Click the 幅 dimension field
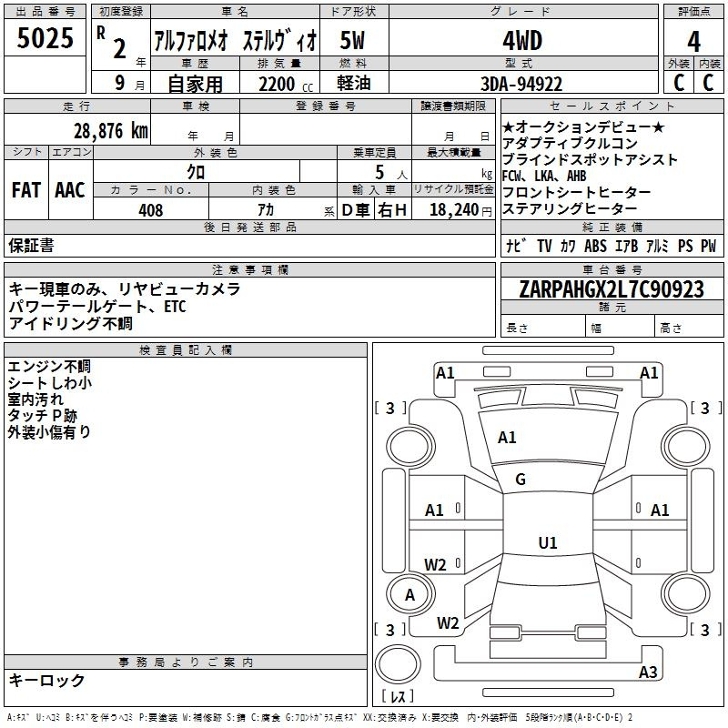Viewport: 728px width, 728px height. (x=621, y=328)
